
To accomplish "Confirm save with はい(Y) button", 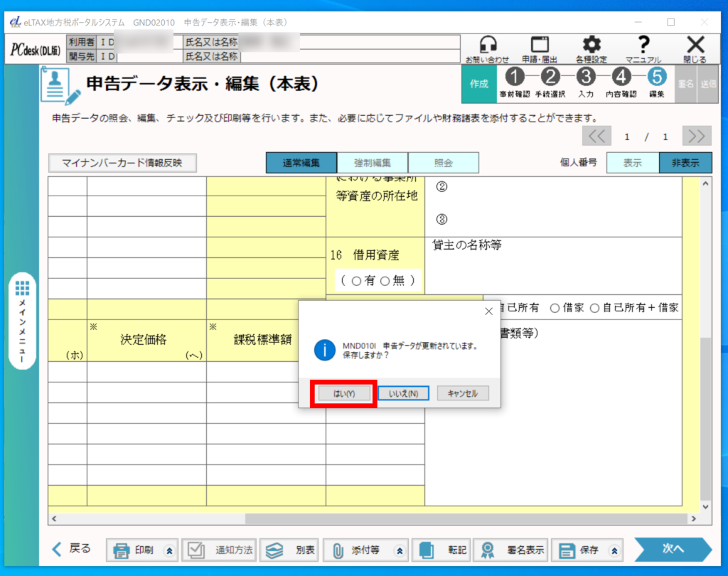I will [343, 393].
